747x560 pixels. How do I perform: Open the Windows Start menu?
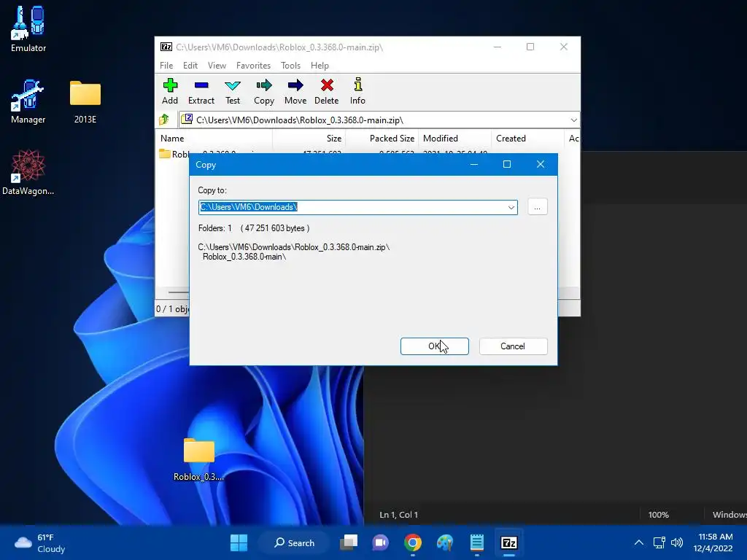(239, 542)
